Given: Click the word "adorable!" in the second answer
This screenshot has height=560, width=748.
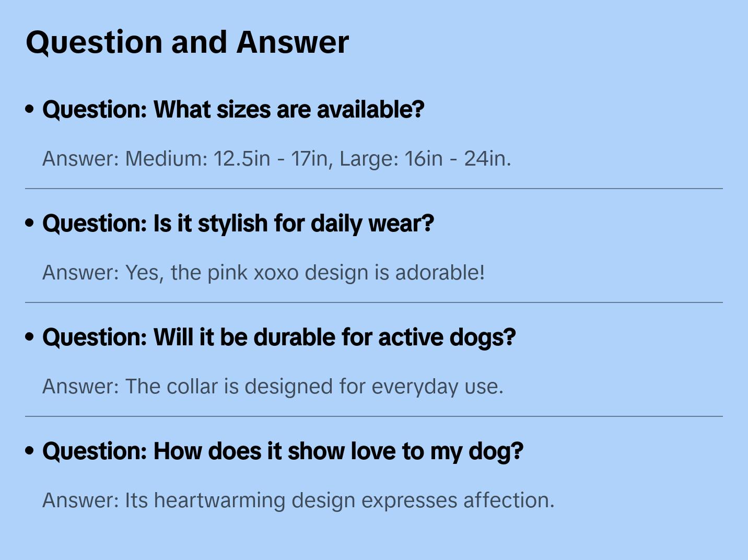Looking at the screenshot, I should coord(440,272).
